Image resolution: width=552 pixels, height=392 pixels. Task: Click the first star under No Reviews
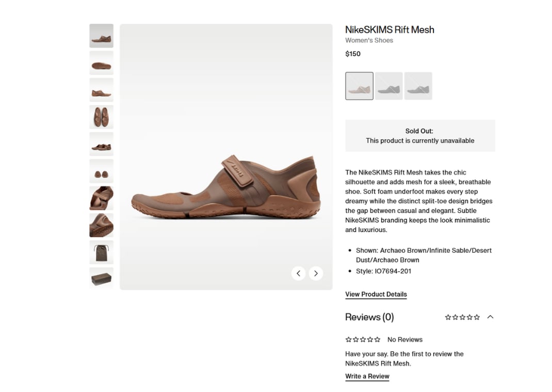point(348,339)
